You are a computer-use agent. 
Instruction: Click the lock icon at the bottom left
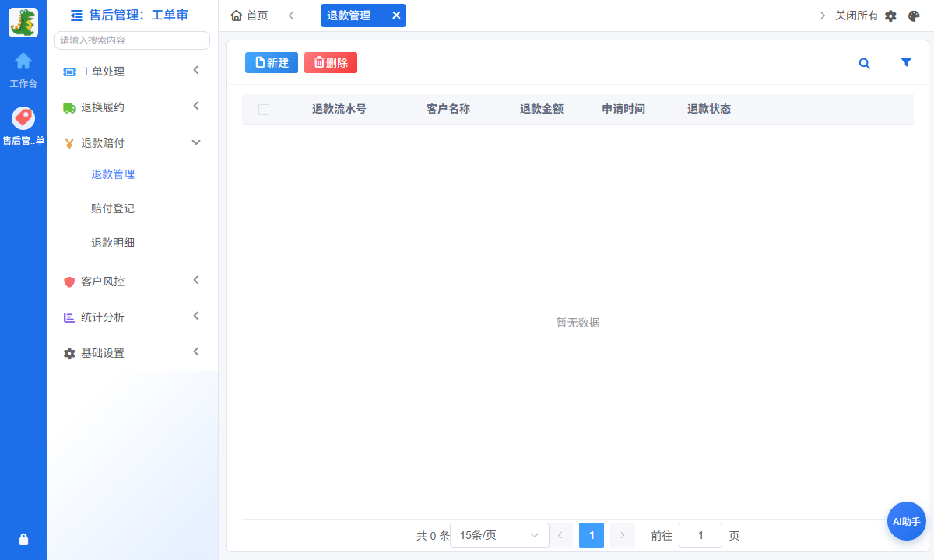pyautogui.click(x=23, y=539)
